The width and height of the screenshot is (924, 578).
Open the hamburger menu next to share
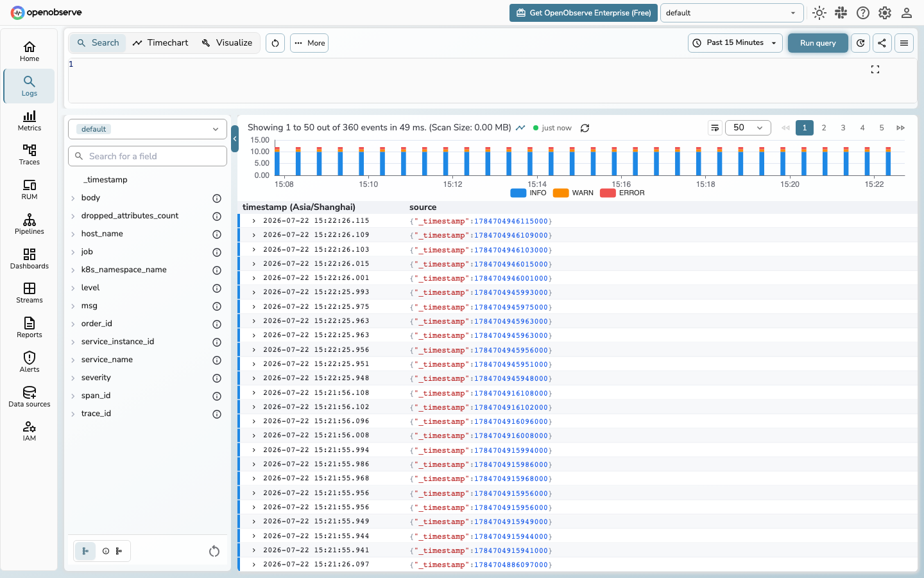pos(904,43)
